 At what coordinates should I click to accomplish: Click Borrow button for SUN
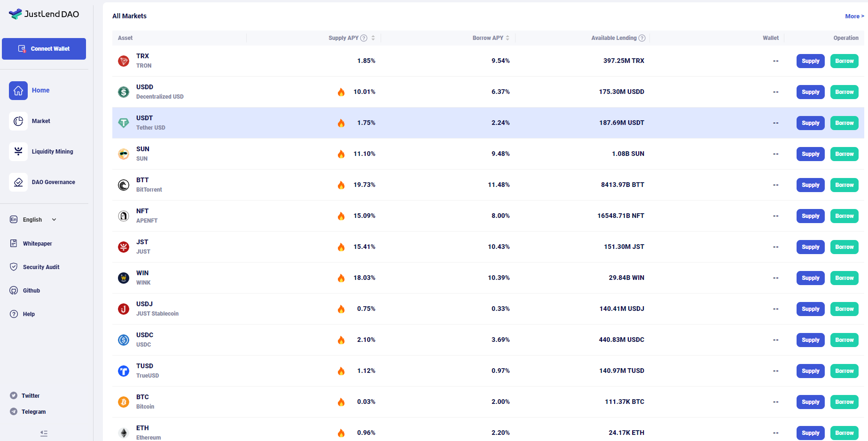(x=844, y=154)
